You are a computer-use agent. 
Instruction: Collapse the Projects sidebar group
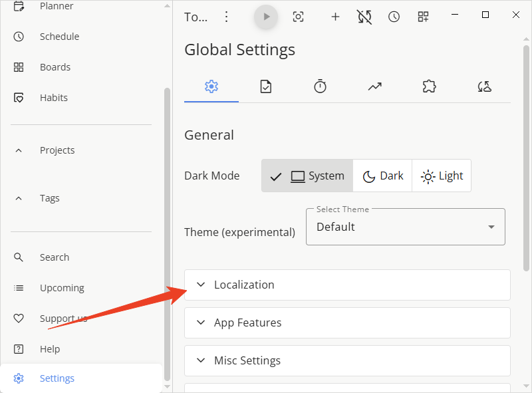tap(19, 150)
